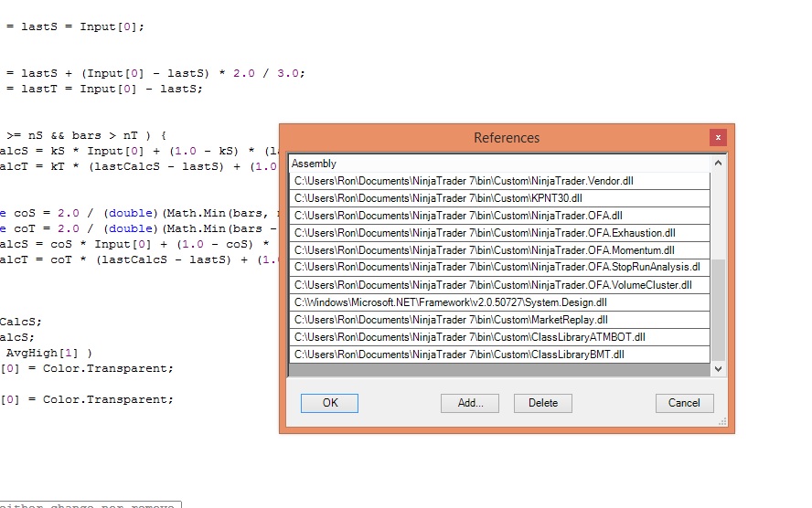Click code line starting 'alcS = kS * Input[0]'
The image size is (812, 508).
tap(139, 151)
